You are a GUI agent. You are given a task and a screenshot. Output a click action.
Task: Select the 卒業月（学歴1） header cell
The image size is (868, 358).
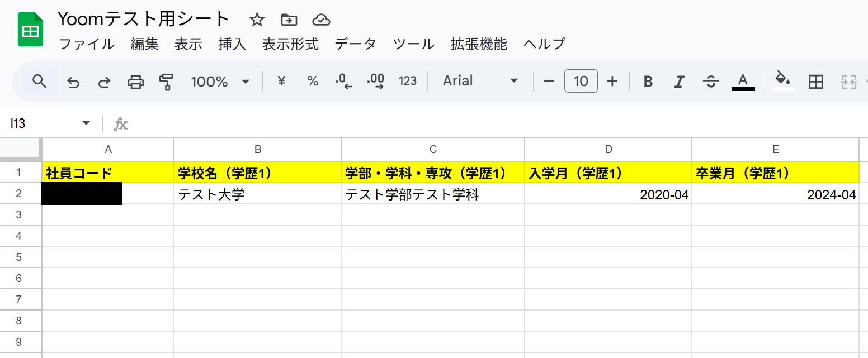click(x=776, y=173)
